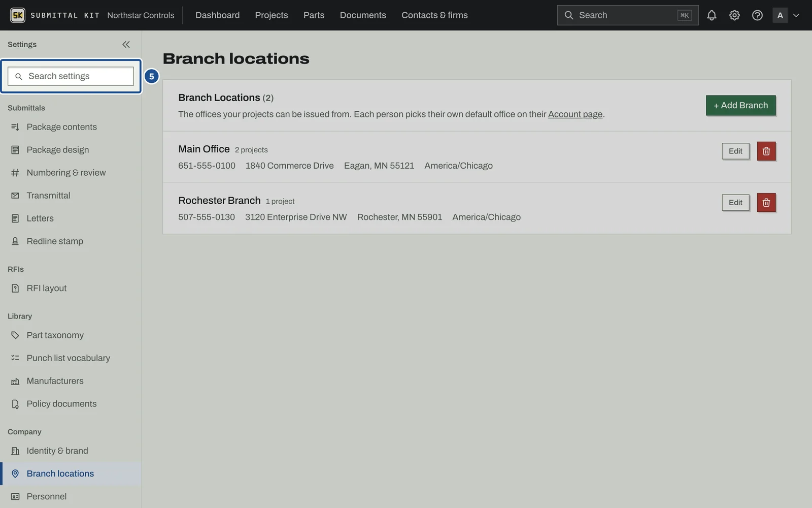Follow the Account page link
This screenshot has width=812, height=508.
point(575,114)
